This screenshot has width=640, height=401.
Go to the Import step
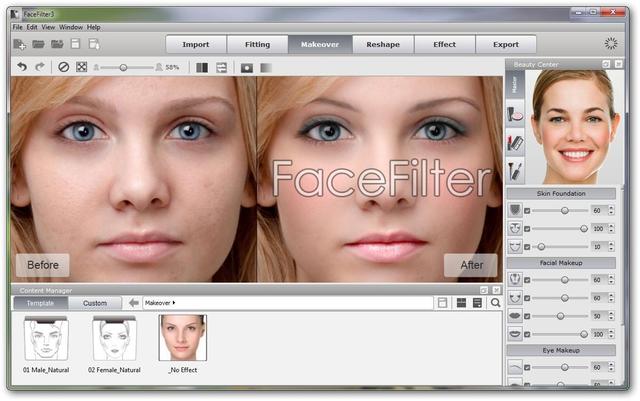click(196, 44)
